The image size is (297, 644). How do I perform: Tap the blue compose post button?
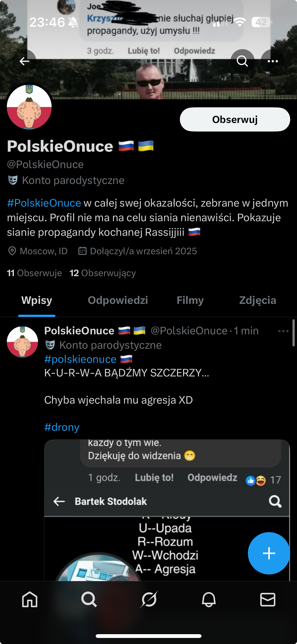click(269, 553)
